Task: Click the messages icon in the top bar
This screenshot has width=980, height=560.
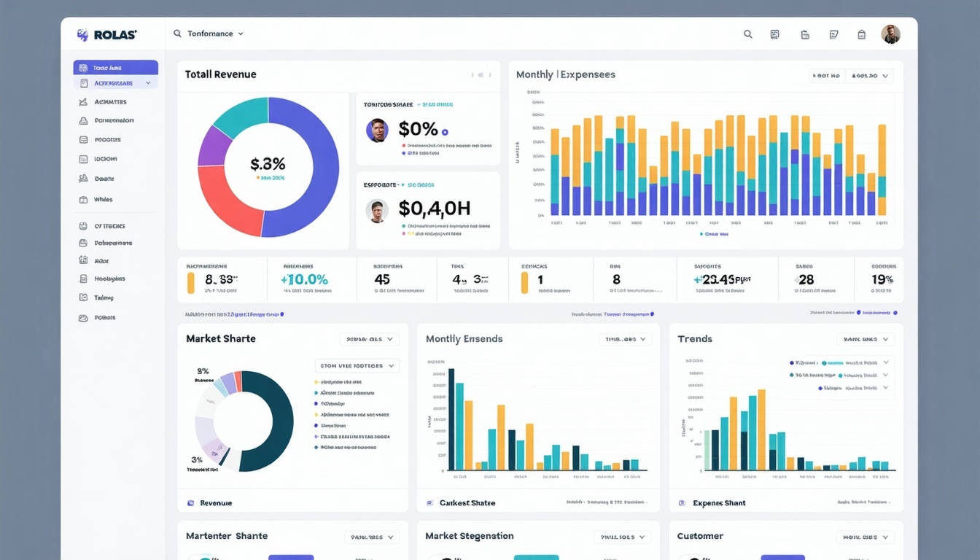Action: click(833, 34)
